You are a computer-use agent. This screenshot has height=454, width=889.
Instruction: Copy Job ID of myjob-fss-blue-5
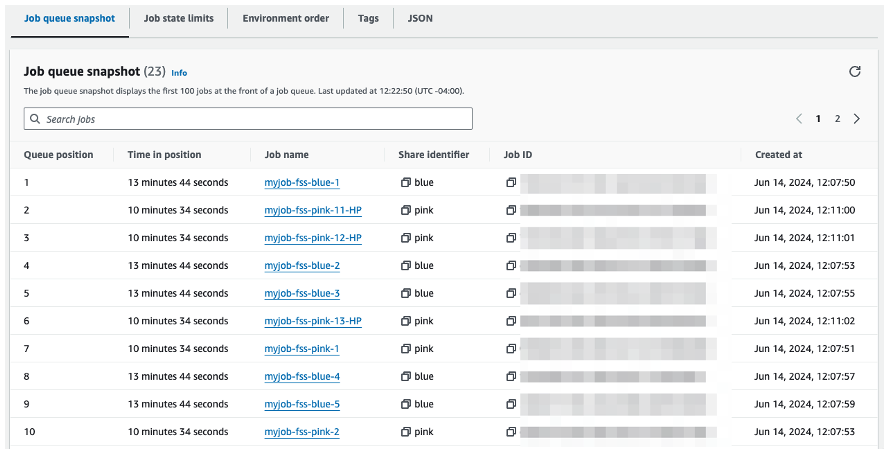click(x=511, y=404)
